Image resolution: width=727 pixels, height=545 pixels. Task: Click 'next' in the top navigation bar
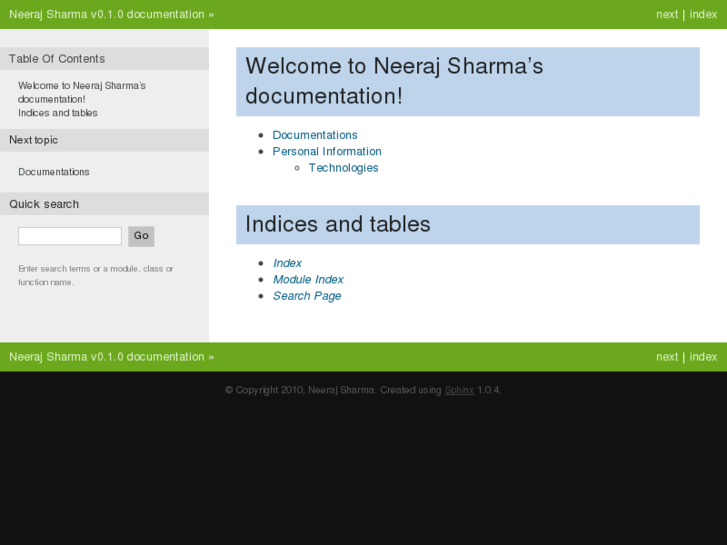667,14
